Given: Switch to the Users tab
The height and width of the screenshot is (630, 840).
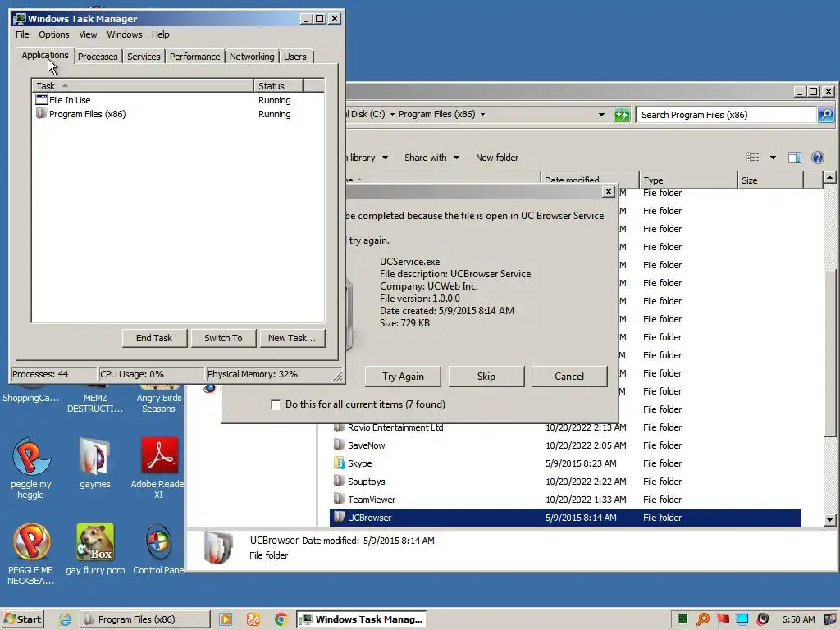Looking at the screenshot, I should 295,57.
